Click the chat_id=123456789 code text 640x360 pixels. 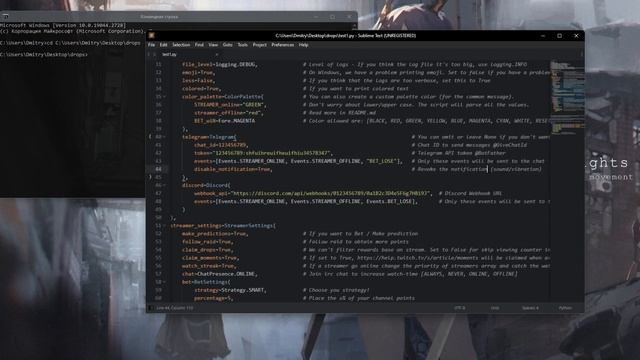click(221, 145)
